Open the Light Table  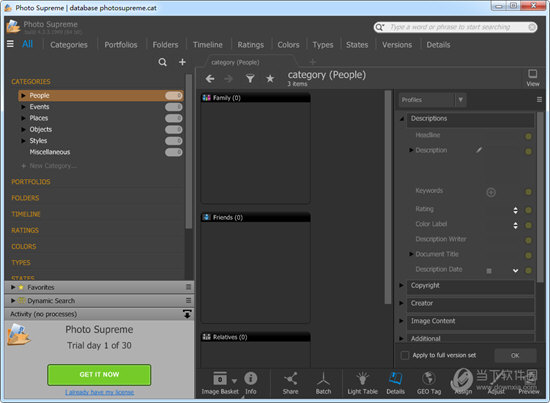(362, 383)
